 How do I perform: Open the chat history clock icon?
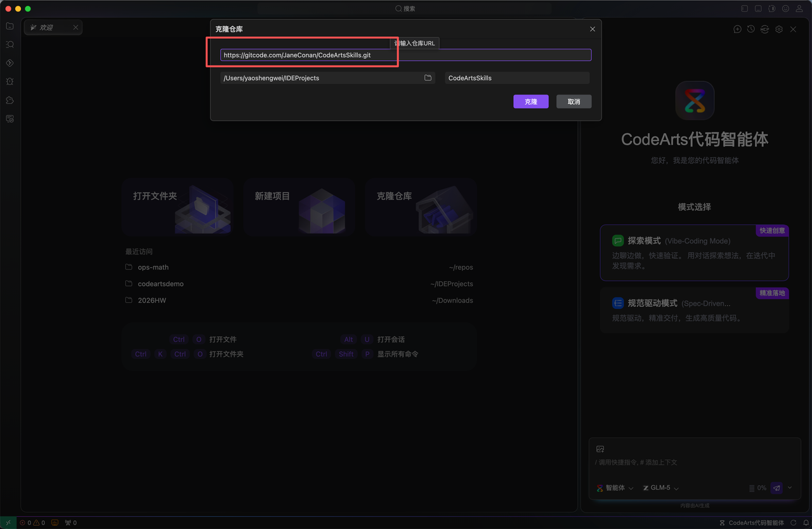(x=750, y=29)
